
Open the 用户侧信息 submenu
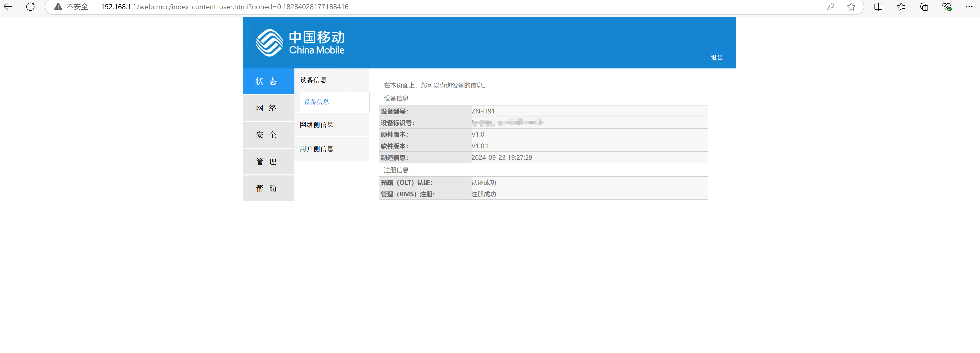[x=332, y=149]
